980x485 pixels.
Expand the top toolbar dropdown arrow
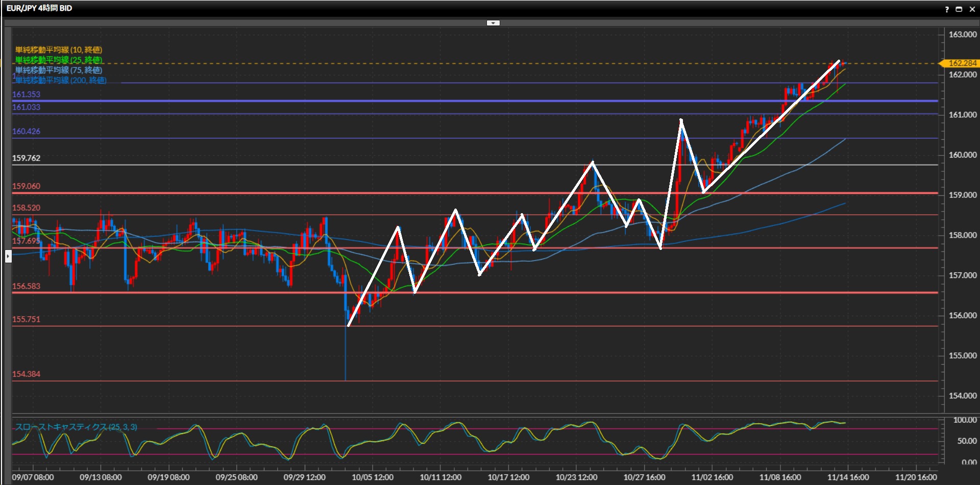point(493,23)
